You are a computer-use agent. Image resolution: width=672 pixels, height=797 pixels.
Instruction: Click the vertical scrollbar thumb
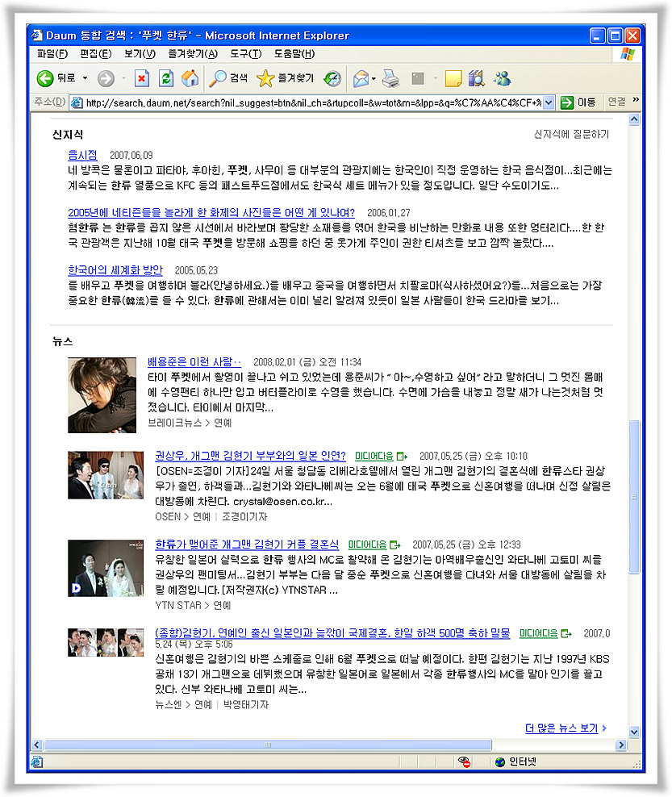[634, 497]
